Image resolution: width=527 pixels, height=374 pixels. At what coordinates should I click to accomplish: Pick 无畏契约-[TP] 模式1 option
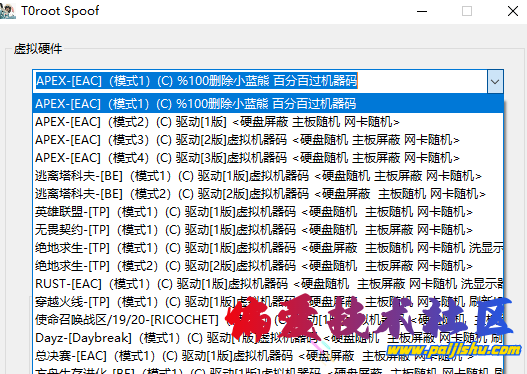pyautogui.click(x=268, y=230)
